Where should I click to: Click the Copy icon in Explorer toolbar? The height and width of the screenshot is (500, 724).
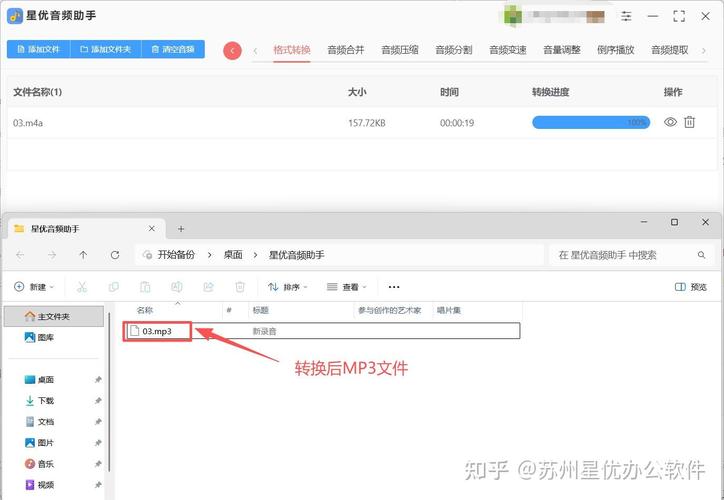[x=113, y=287]
